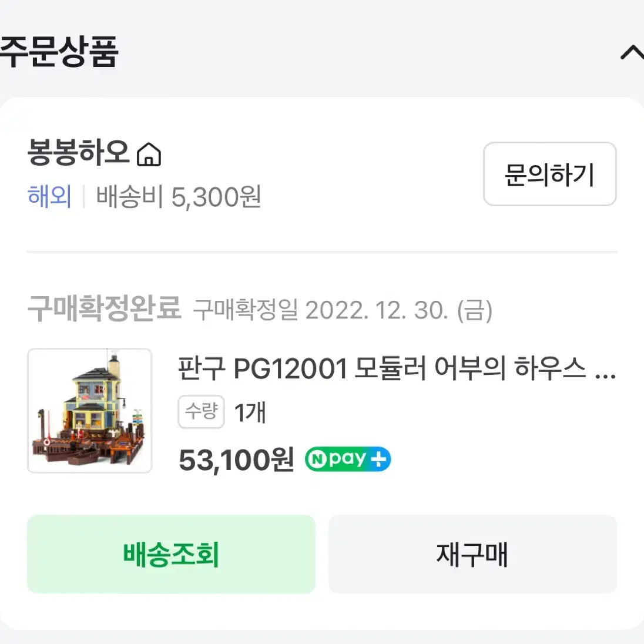
Task: Tap the 수량 quantity badge
Action: [201, 411]
